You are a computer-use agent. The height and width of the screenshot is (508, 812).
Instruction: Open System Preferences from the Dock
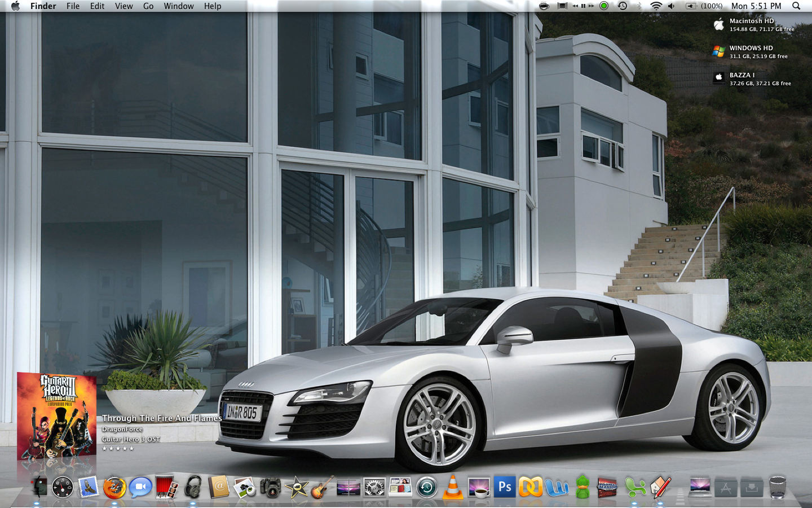pyautogui.click(x=374, y=487)
